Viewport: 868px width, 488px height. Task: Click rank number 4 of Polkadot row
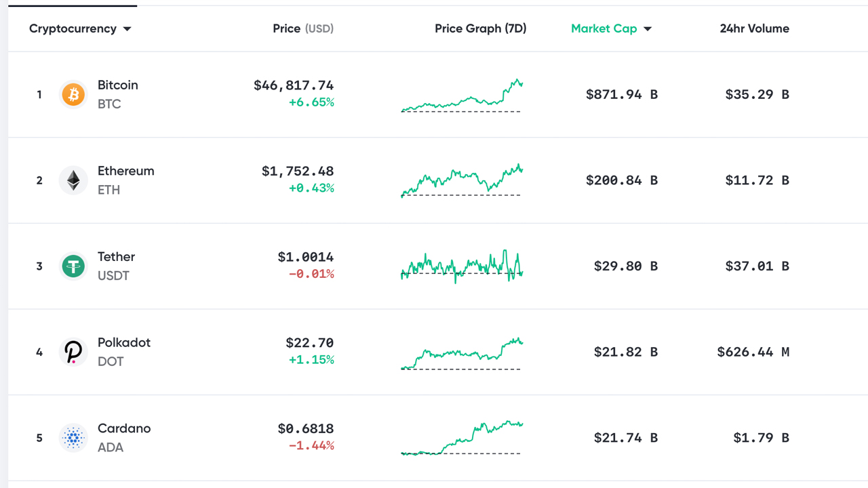(x=39, y=352)
